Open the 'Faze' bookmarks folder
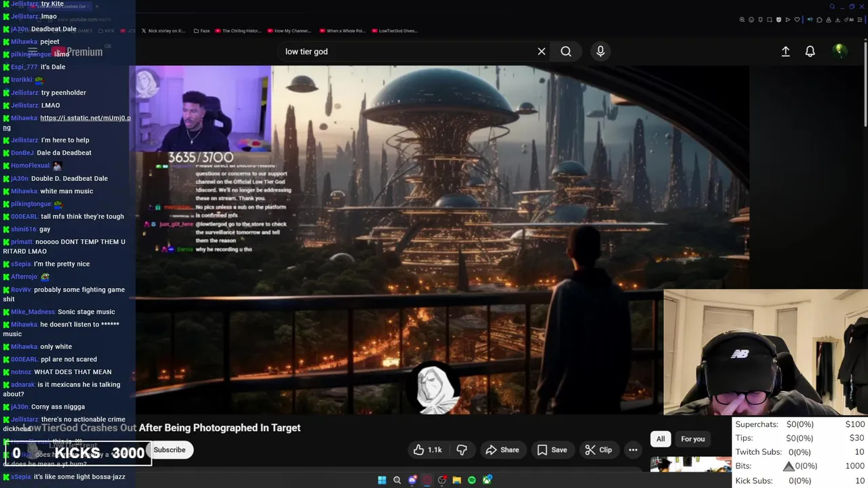 (201, 30)
